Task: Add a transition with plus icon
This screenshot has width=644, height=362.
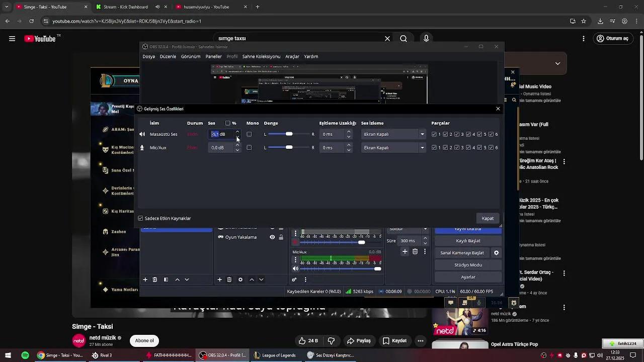Action: point(405,251)
